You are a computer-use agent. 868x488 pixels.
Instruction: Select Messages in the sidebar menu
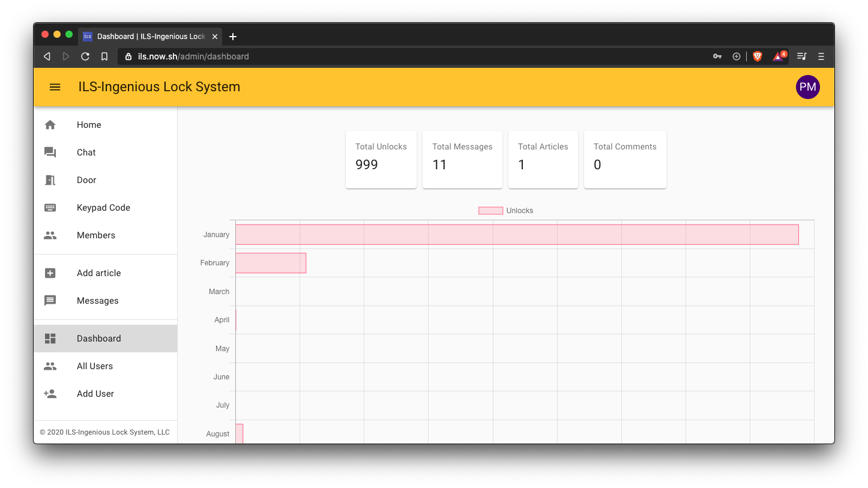click(97, 300)
